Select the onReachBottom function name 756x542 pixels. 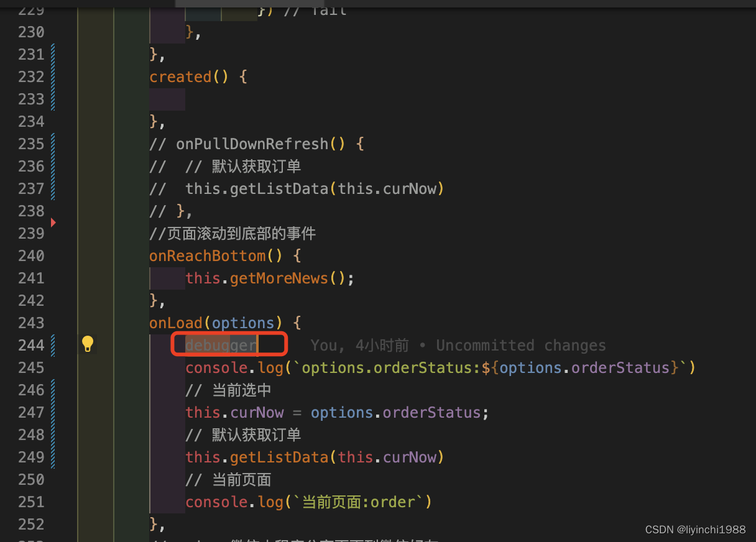(x=207, y=255)
